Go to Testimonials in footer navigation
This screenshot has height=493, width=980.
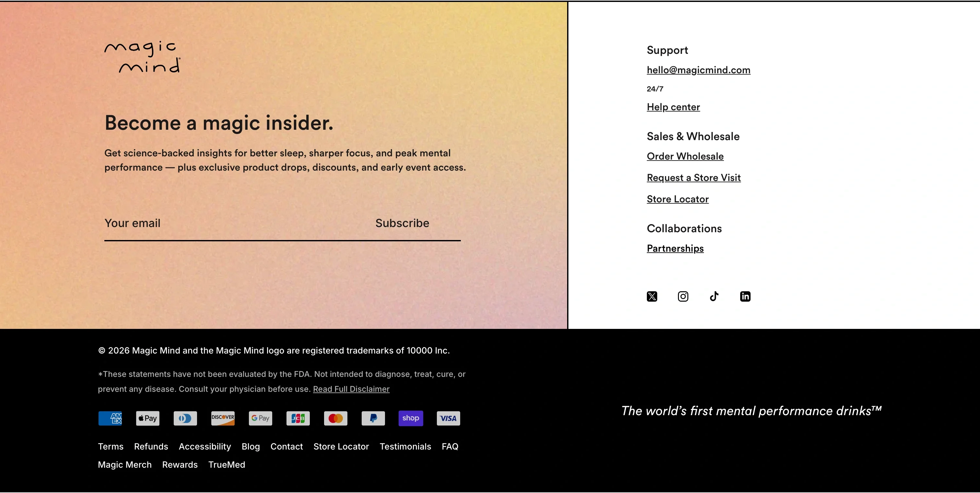coord(405,446)
